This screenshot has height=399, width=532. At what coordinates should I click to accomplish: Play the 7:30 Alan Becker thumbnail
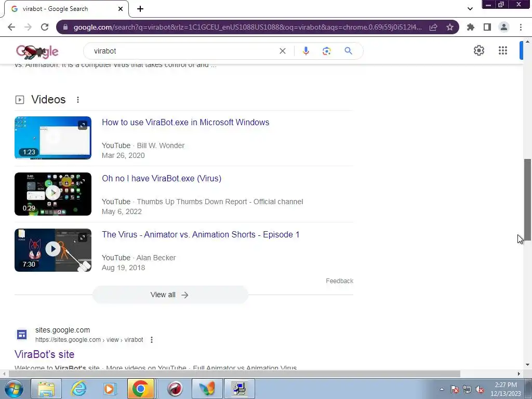[53, 250]
